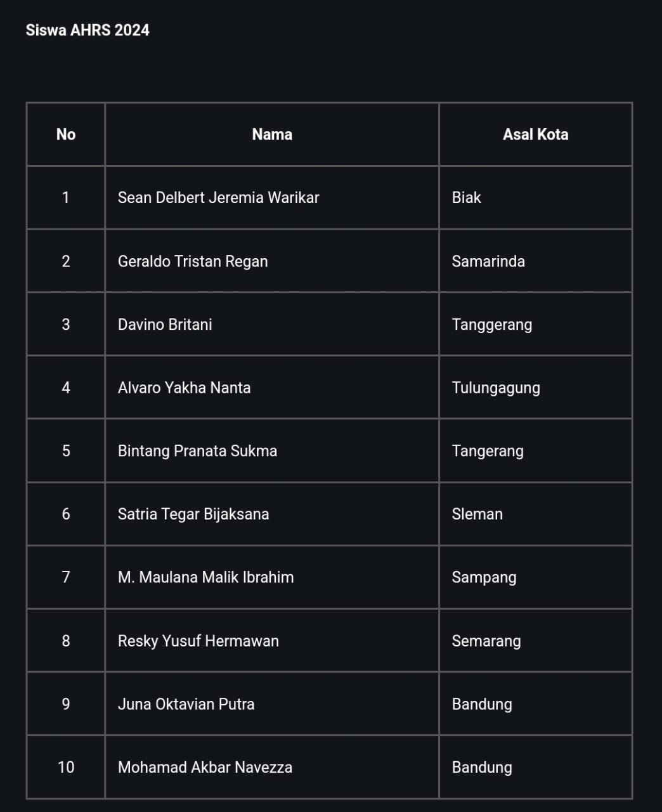Viewport: 662px width, 812px height.
Task: Click the name Bintang Pranata Sukma
Action: coord(197,451)
